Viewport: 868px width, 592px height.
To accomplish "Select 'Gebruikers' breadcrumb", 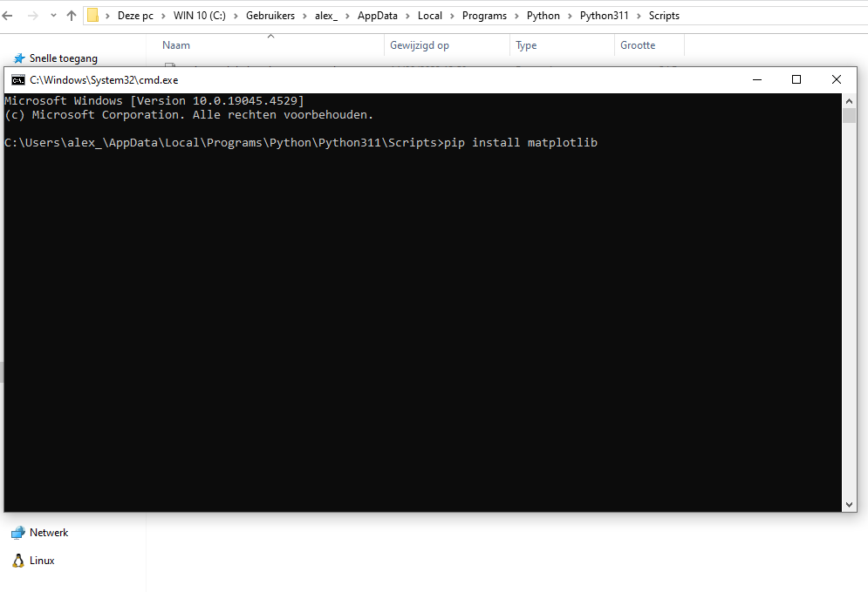I will click(x=270, y=16).
